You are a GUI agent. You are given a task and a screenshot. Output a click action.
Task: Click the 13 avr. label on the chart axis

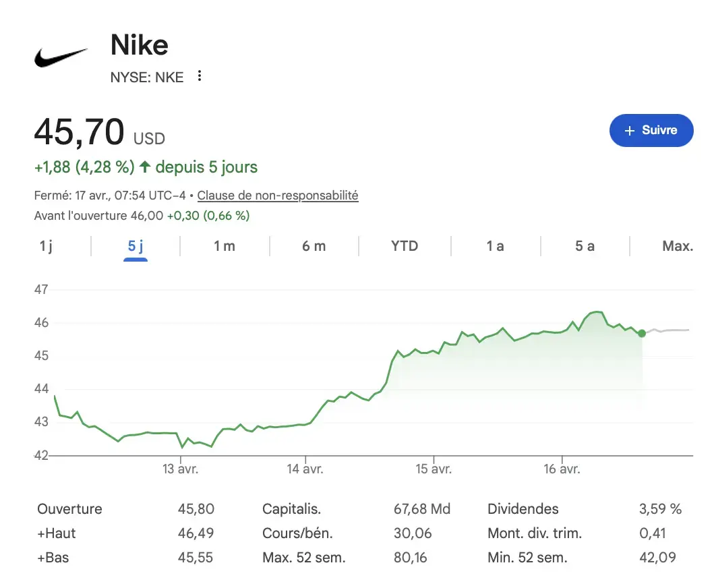coord(180,468)
